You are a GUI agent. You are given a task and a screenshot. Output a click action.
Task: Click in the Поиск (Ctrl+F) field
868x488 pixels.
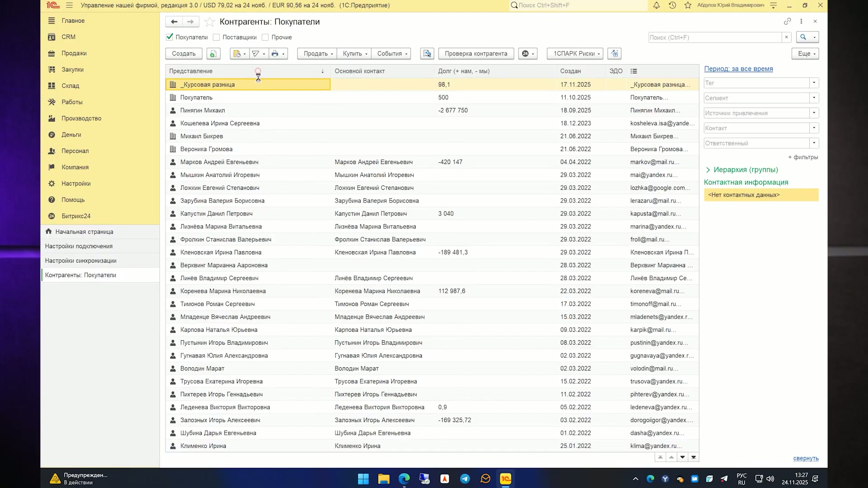pos(715,38)
